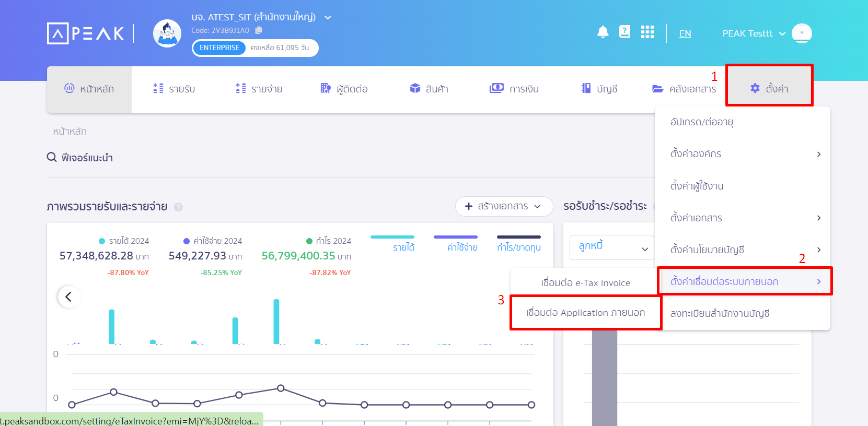Expand the PEAK Testtt user menu
868x426 pixels.
754,33
